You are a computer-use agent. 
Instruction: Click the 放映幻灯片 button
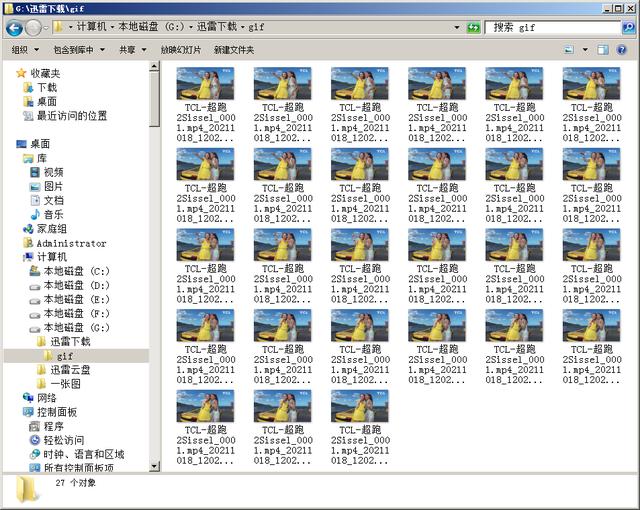180,49
